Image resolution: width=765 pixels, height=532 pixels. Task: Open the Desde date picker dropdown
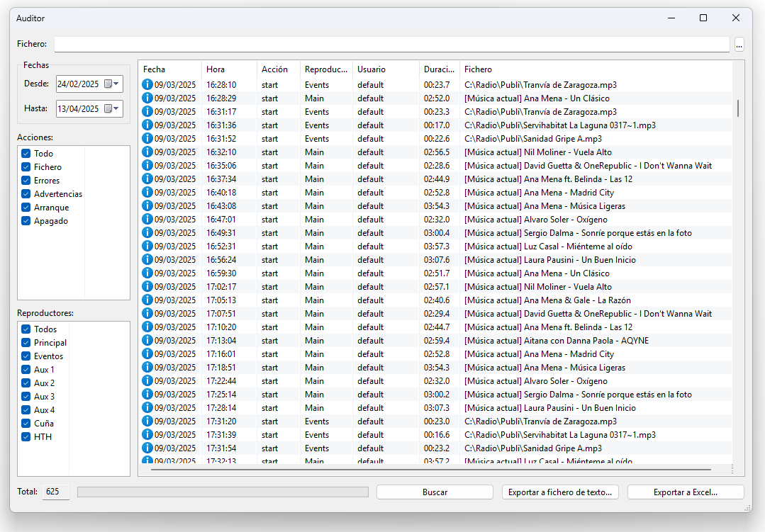[x=112, y=84]
